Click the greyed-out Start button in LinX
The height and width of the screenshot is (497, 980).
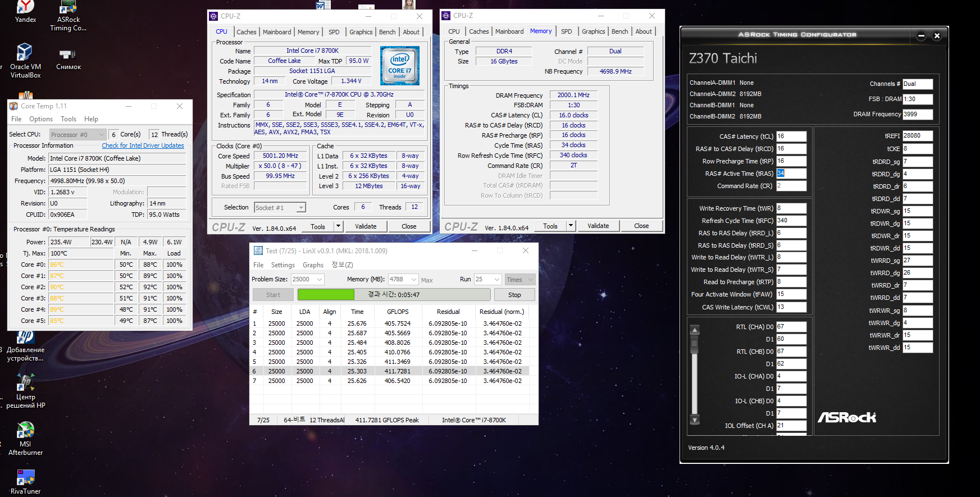point(273,295)
